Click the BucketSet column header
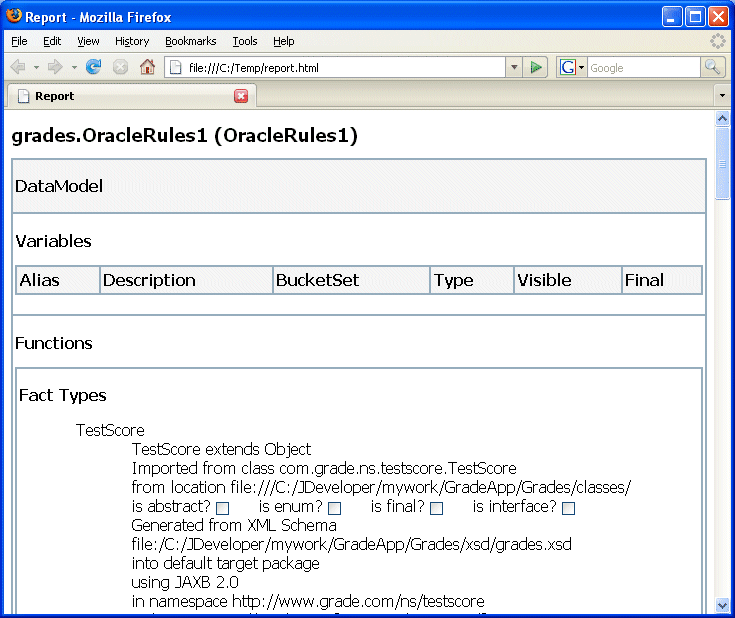Image resolution: width=735 pixels, height=618 pixels. point(351,280)
